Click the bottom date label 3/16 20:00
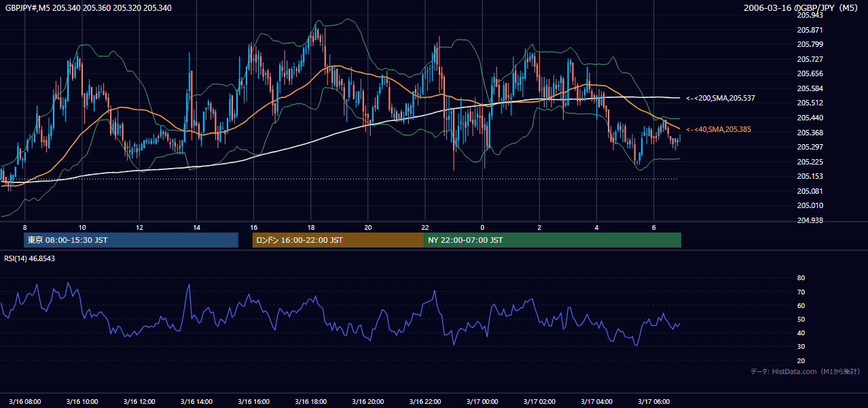868x408 pixels. point(369,401)
